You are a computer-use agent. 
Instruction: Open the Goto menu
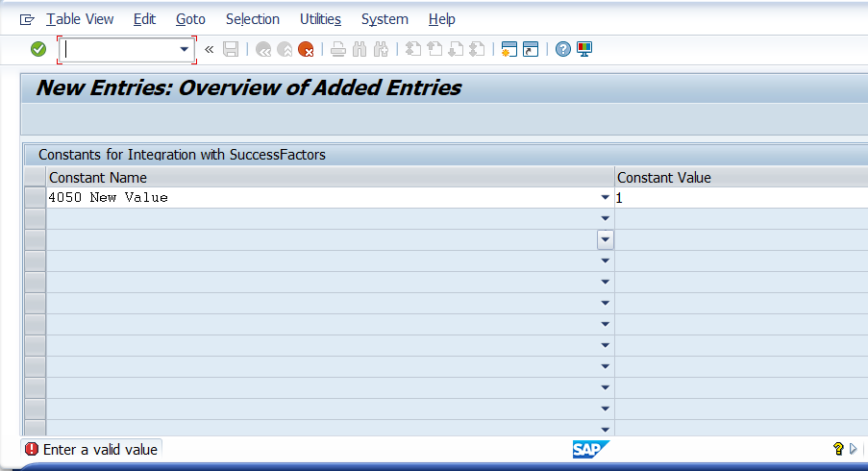click(190, 19)
